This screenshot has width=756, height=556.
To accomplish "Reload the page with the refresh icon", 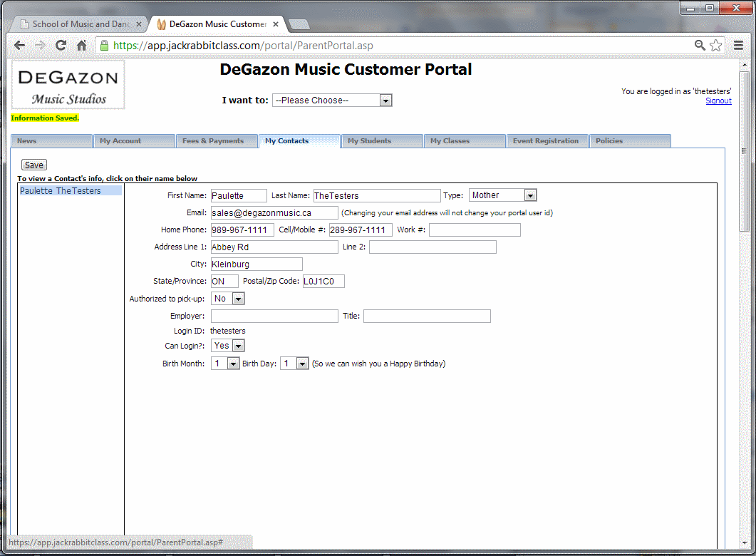I will pyautogui.click(x=61, y=46).
